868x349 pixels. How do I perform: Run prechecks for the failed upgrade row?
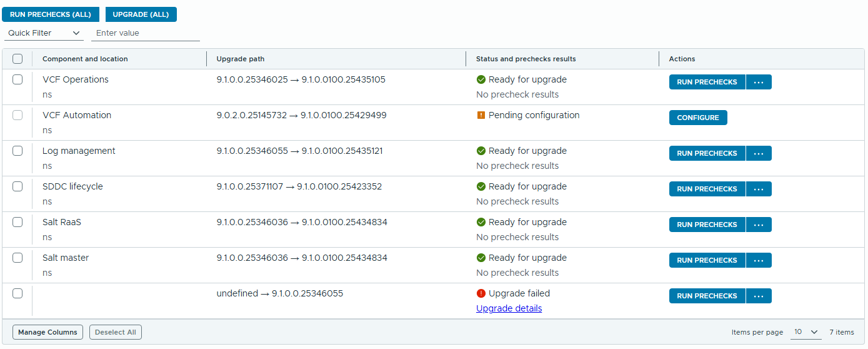click(707, 296)
